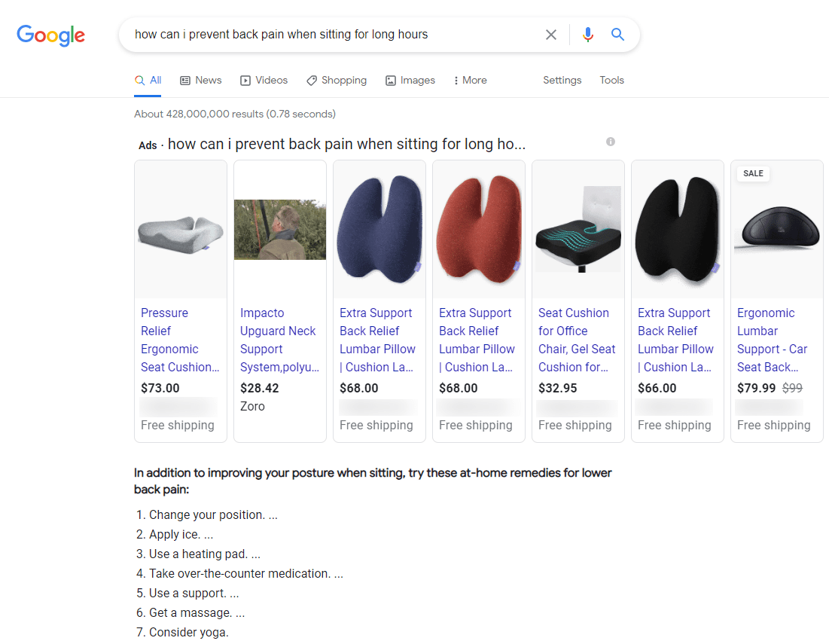Click inside the search query field
The image size is (829, 644).
point(331,35)
